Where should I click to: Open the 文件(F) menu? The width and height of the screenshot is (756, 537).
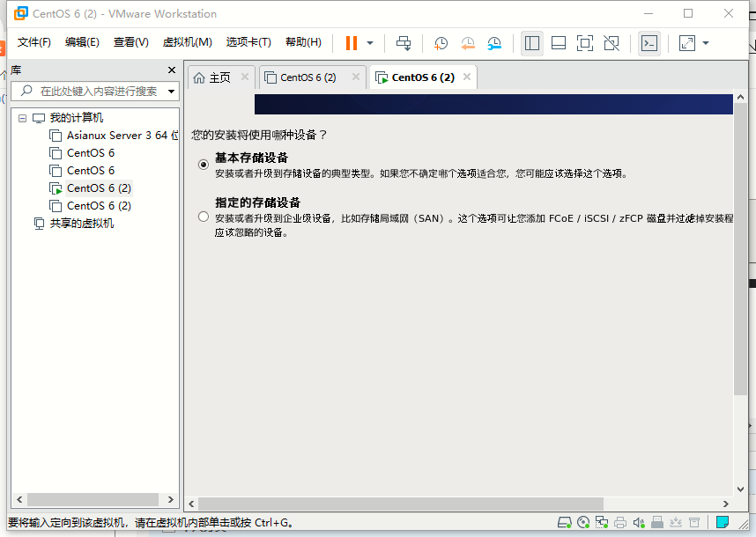tap(33, 42)
